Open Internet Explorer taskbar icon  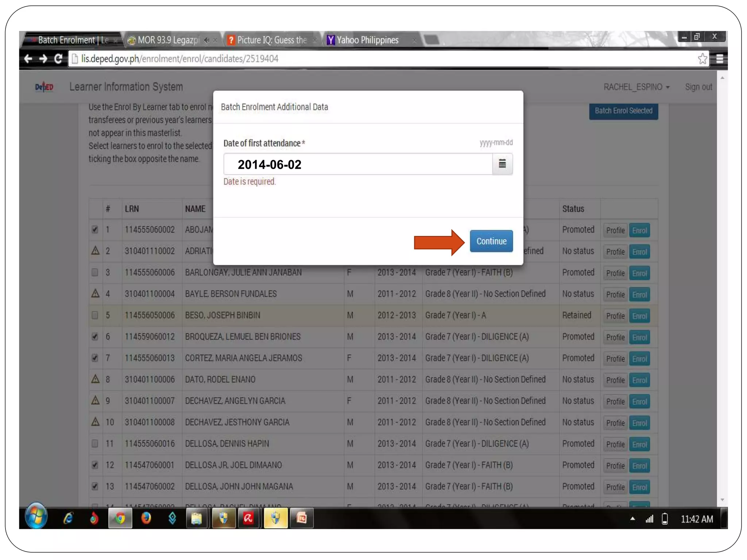68,518
